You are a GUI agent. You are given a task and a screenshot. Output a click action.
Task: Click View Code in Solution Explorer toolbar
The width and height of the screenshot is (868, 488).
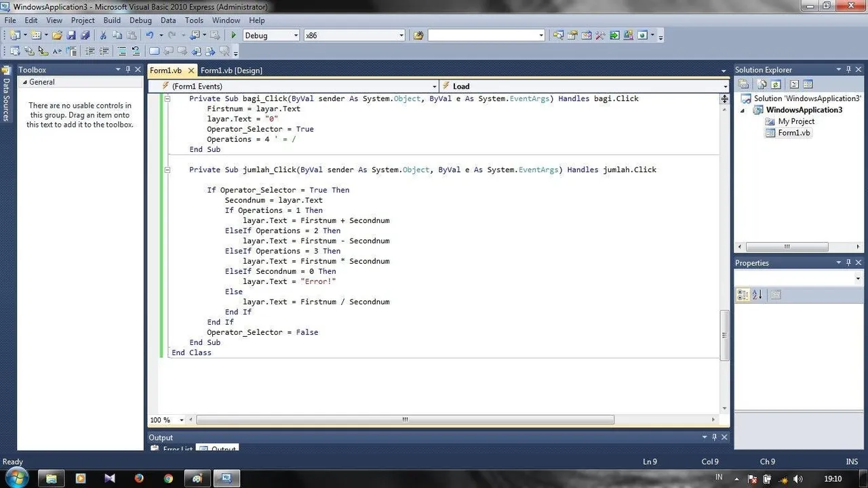794,84
